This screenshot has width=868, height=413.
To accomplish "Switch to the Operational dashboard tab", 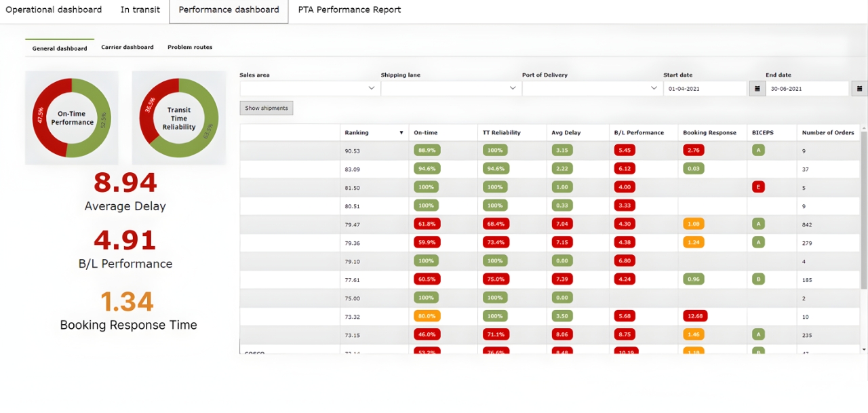I will point(54,9).
